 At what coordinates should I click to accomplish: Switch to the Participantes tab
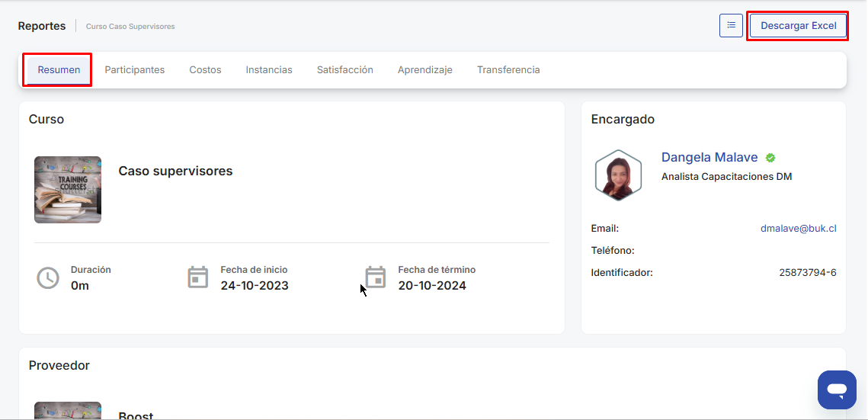[135, 70]
